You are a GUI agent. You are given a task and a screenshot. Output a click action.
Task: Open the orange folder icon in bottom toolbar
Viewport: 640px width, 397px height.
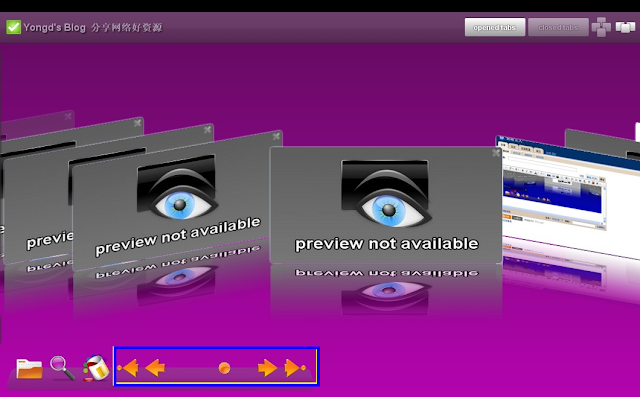29,368
